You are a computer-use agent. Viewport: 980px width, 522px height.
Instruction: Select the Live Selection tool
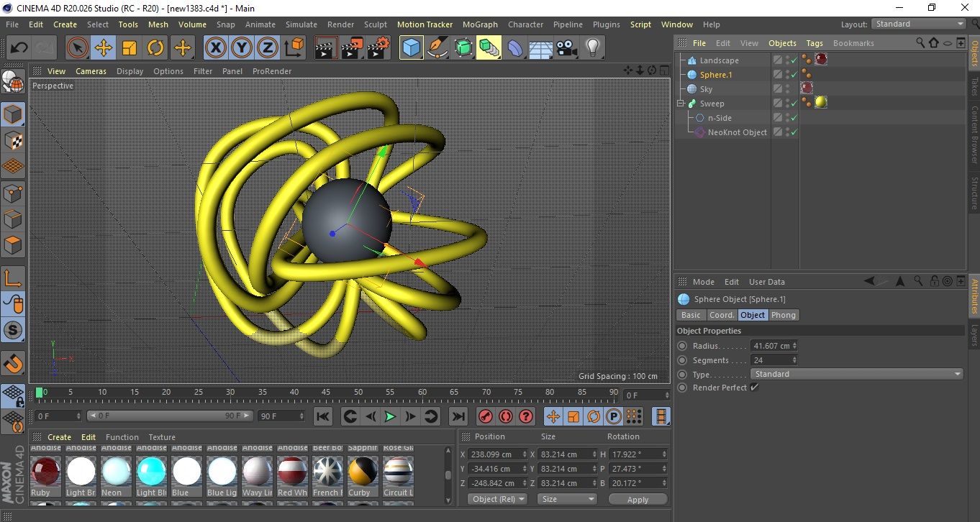78,48
